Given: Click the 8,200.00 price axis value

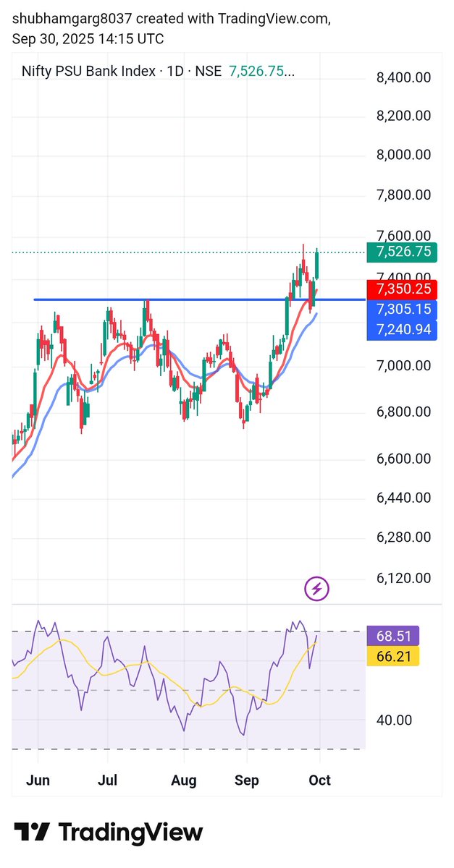Looking at the screenshot, I should [x=404, y=116].
